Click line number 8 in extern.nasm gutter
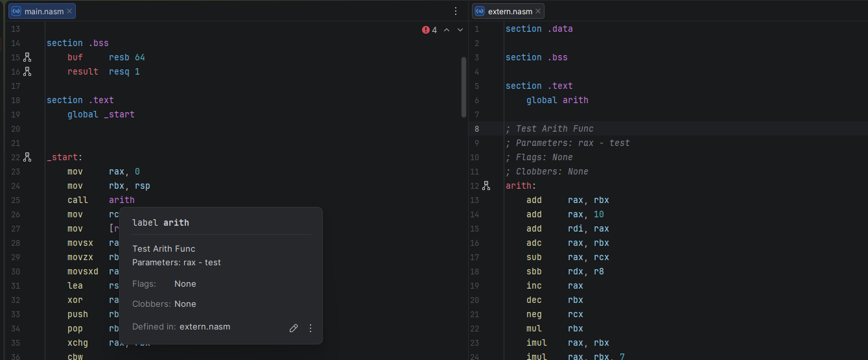The height and width of the screenshot is (360, 868). tap(476, 128)
